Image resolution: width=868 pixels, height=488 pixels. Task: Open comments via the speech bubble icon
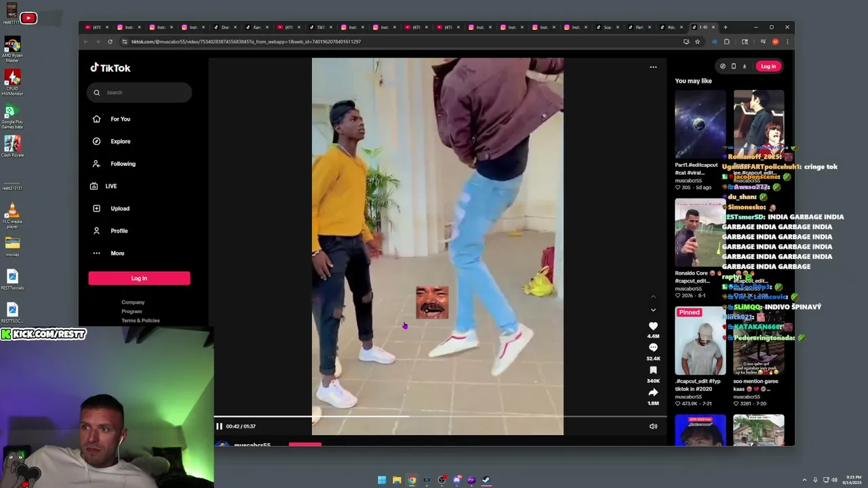pos(653,348)
